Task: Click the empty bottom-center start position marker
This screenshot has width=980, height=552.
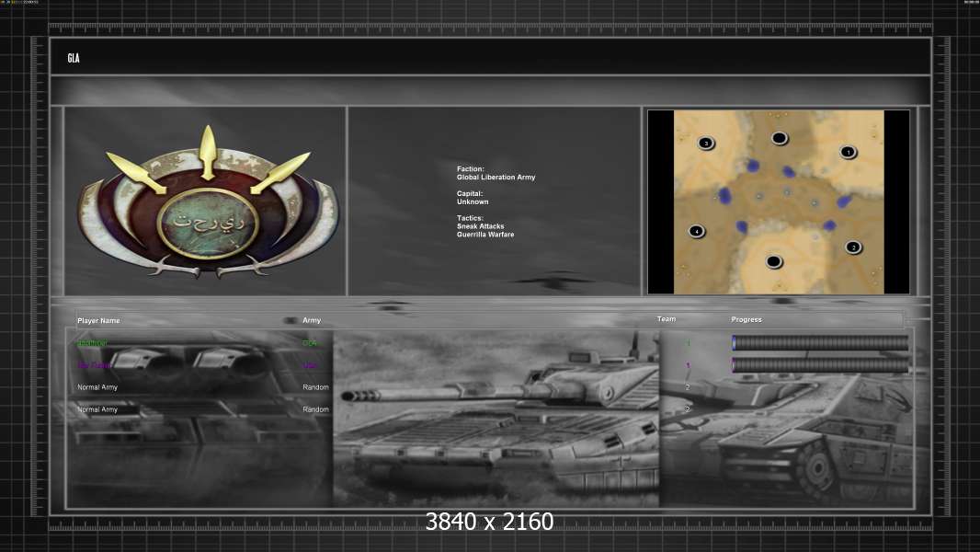Action: (774, 262)
